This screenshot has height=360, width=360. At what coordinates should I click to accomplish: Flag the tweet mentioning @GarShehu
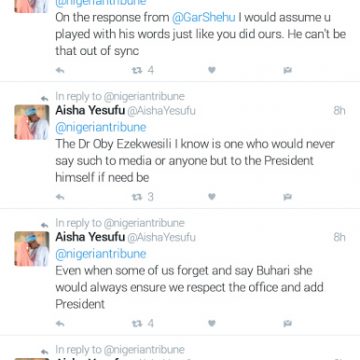pos(287,70)
